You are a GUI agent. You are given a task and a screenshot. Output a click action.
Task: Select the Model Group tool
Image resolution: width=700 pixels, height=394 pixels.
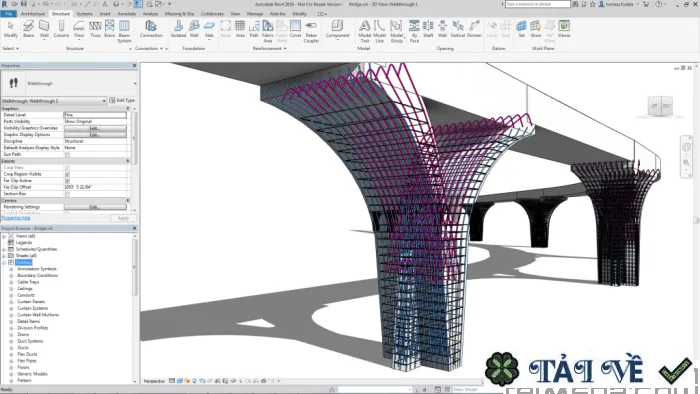pyautogui.click(x=396, y=31)
